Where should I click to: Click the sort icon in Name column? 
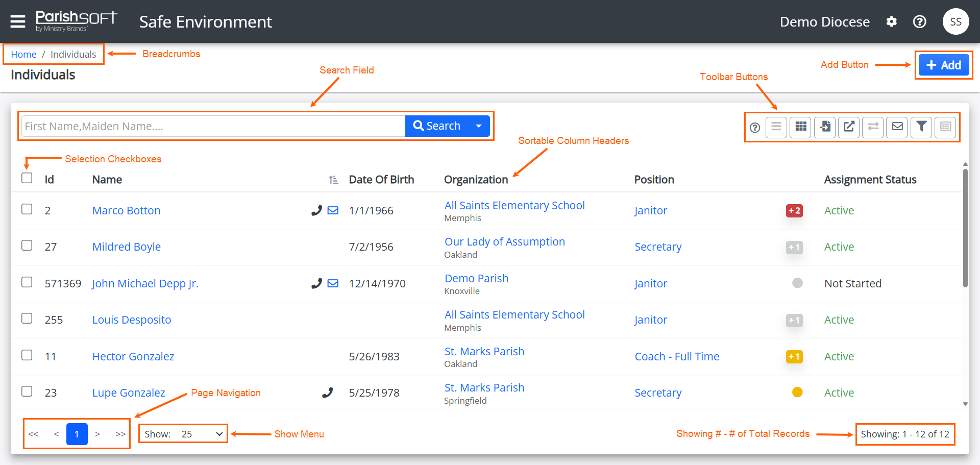(x=333, y=180)
